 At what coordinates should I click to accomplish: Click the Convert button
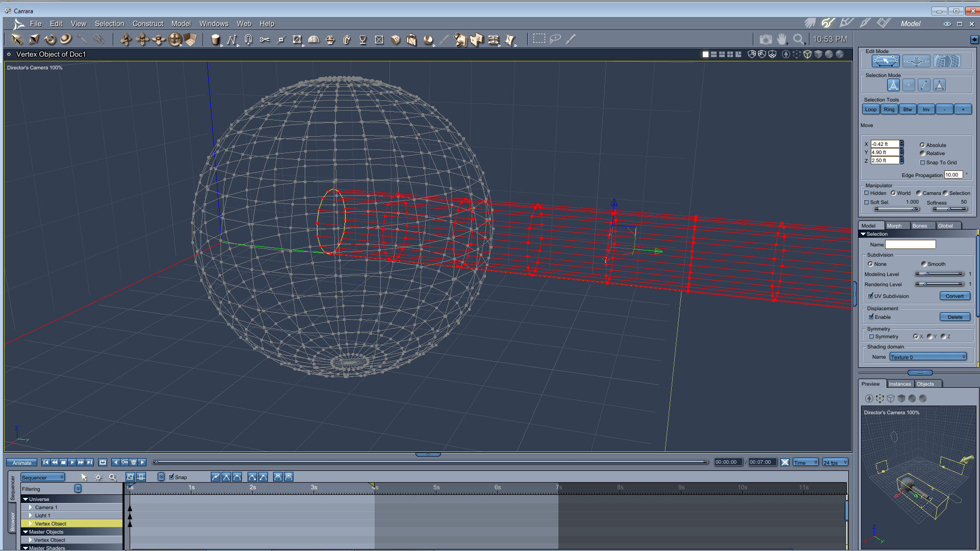tap(954, 296)
